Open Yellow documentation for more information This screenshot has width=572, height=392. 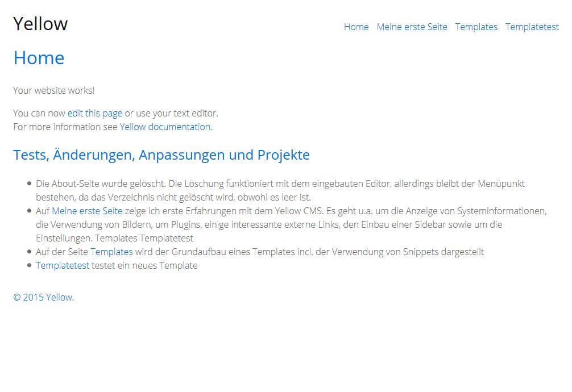(164, 127)
